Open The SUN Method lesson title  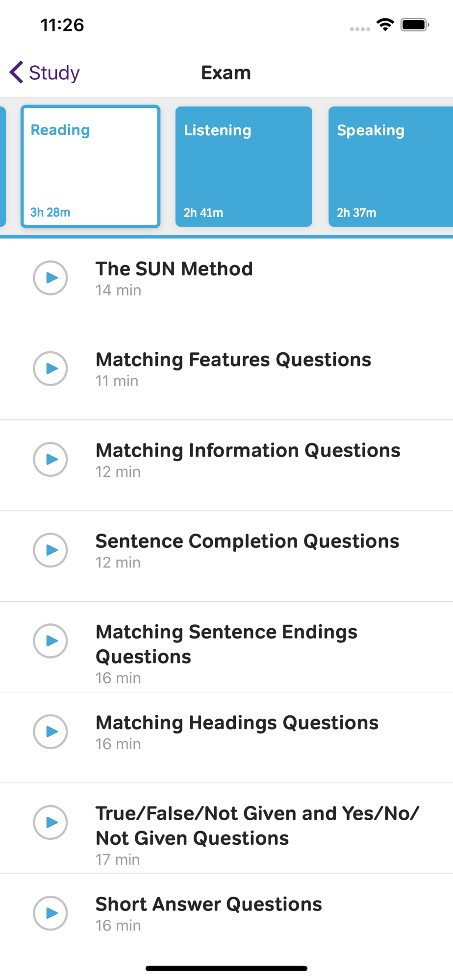174,269
